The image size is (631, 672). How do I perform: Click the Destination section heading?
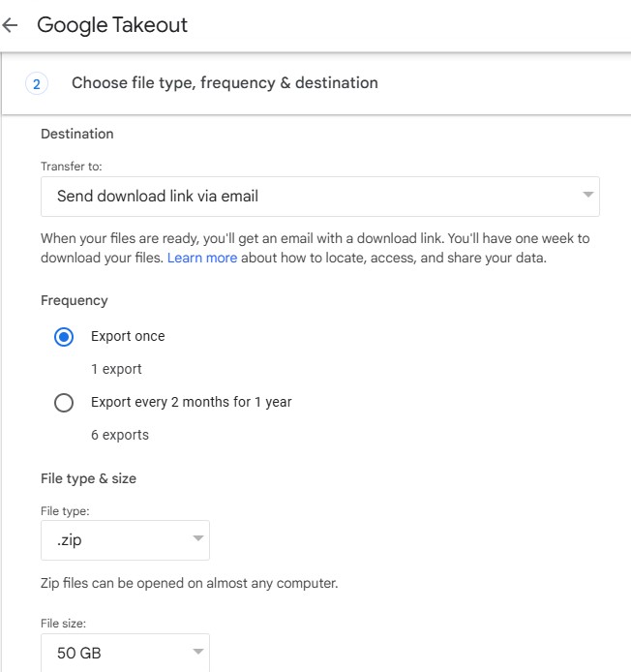pyautogui.click(x=77, y=134)
